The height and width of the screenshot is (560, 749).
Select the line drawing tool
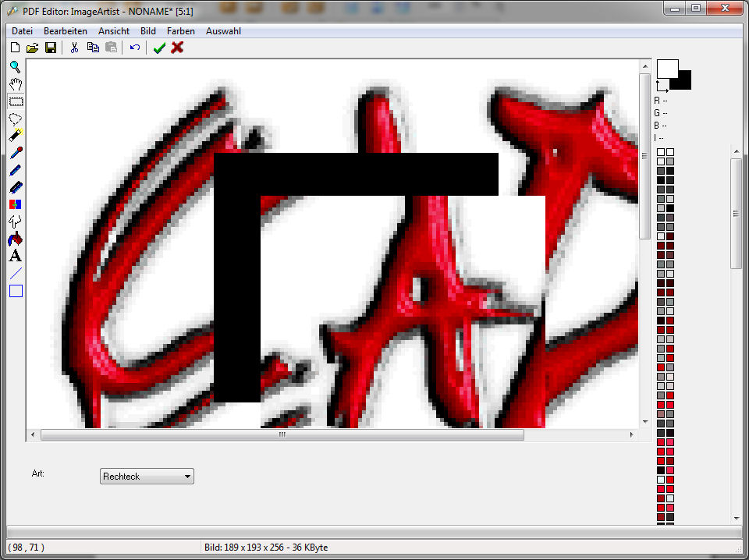tap(16, 273)
